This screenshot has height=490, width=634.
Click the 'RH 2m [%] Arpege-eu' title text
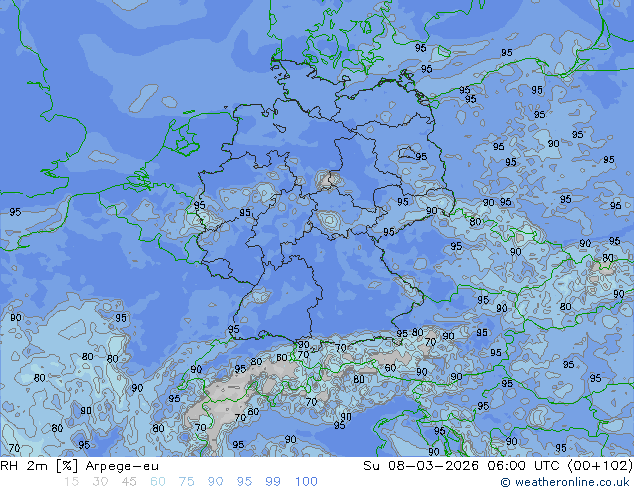79,466
